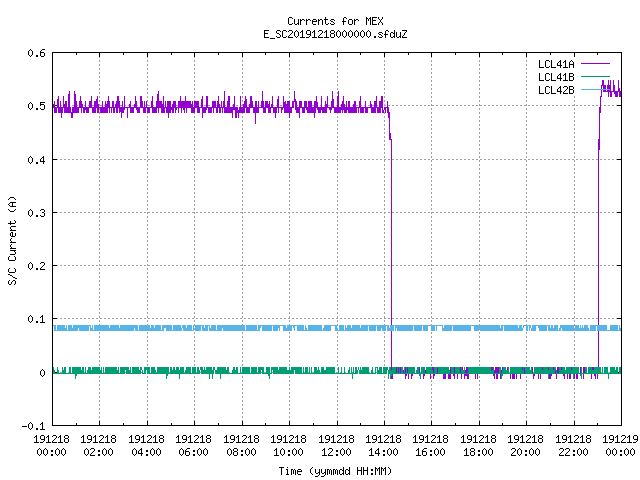Screen dimensions: 640x480
Task: Click the chart title 'Currents for MEX'
Action: (x=335, y=21)
